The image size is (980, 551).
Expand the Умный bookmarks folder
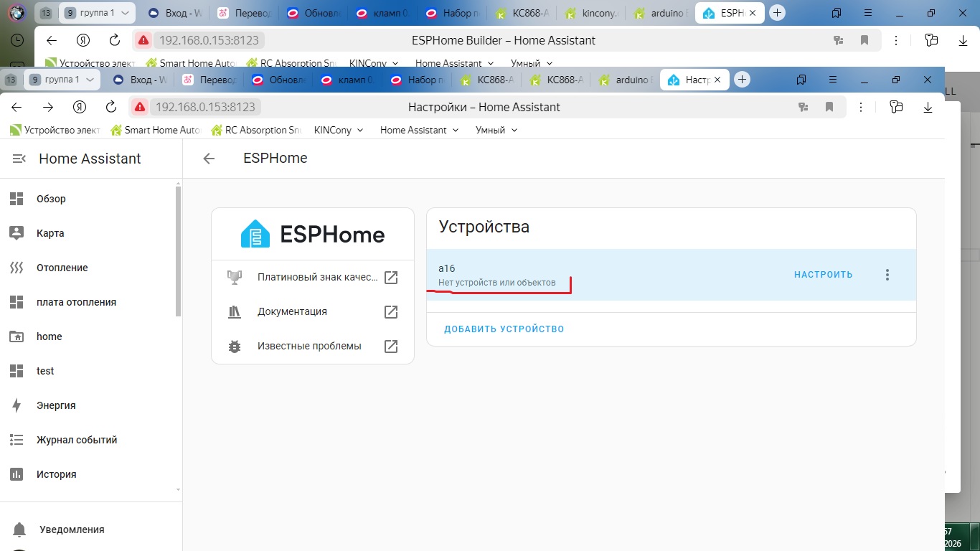496,130
